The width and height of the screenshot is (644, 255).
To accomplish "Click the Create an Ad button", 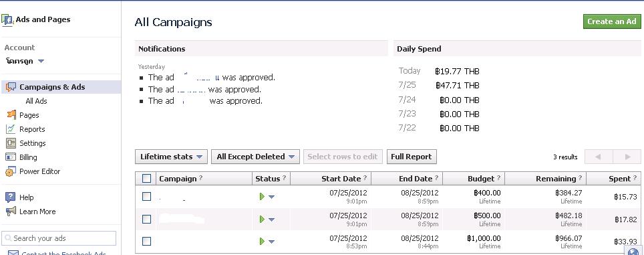I will pyautogui.click(x=612, y=21).
